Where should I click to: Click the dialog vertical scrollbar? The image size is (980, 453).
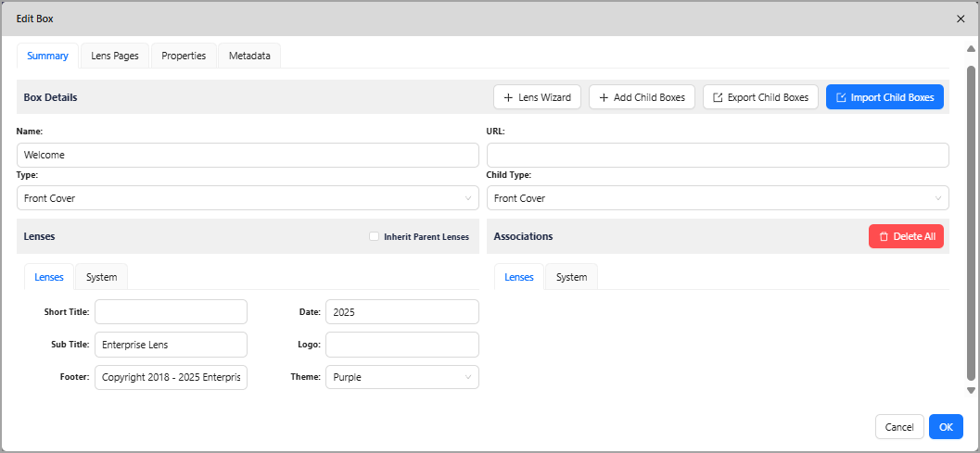pyautogui.click(x=971, y=222)
